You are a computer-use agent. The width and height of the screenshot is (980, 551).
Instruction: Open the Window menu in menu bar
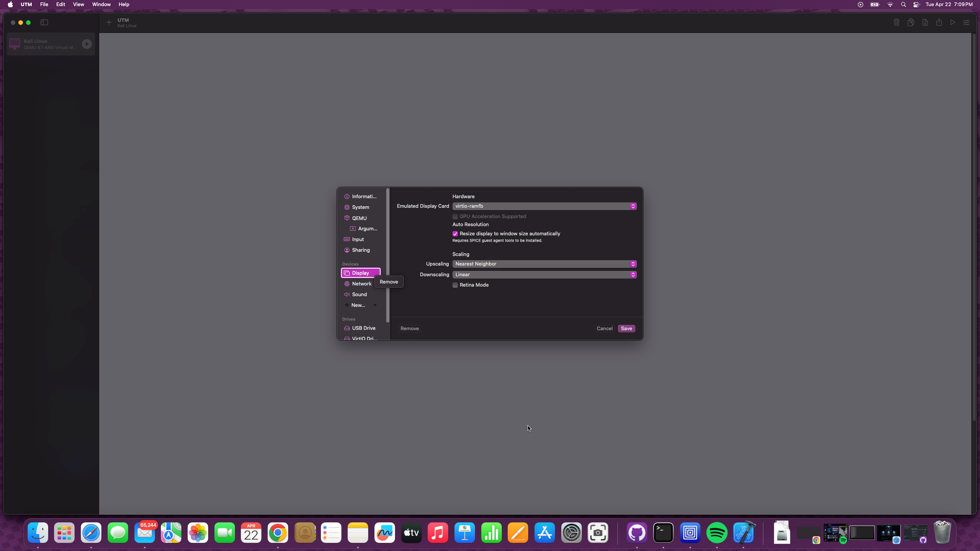click(101, 5)
